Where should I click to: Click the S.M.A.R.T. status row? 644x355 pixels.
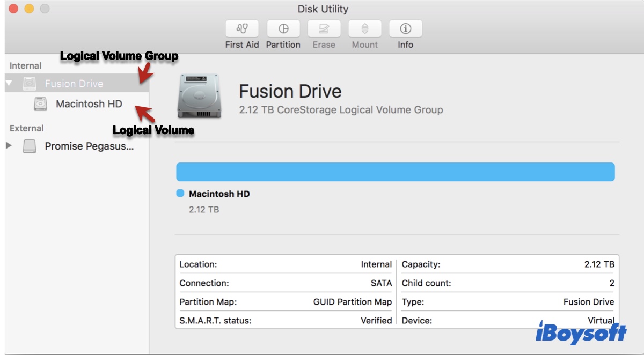pyautogui.click(x=286, y=320)
